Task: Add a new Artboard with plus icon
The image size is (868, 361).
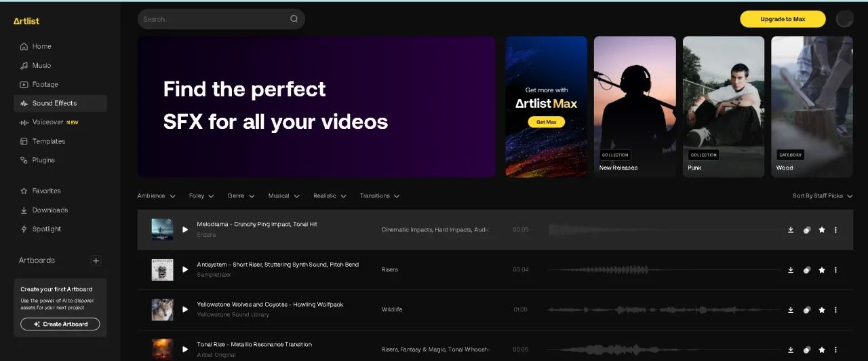Action: [96, 261]
